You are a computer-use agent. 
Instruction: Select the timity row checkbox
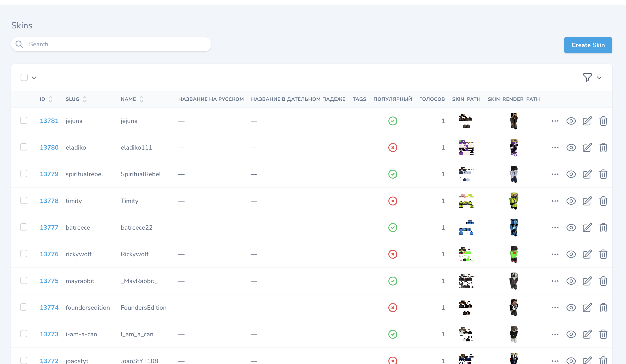tap(24, 200)
